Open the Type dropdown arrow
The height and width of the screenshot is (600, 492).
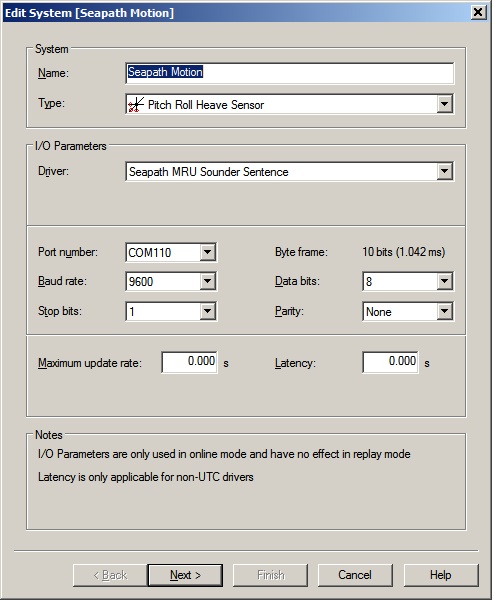pos(445,104)
